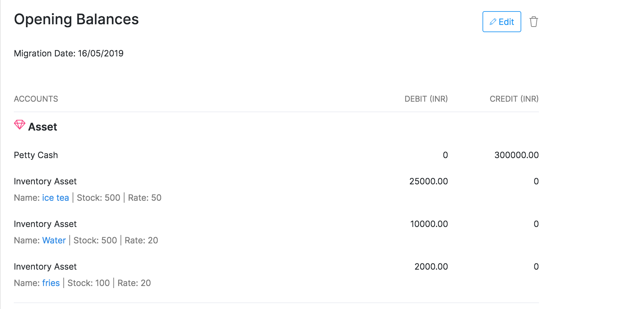Click the pencil icon in Edit button

pyautogui.click(x=493, y=22)
